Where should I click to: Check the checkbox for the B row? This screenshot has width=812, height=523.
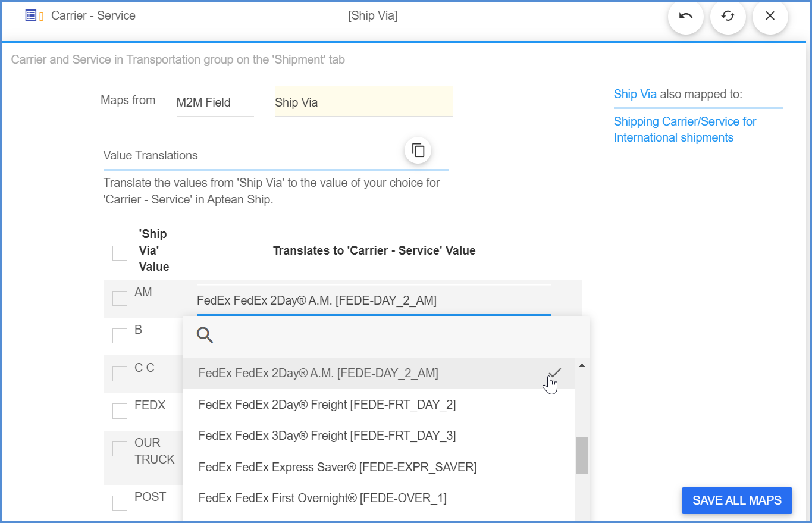tap(119, 335)
